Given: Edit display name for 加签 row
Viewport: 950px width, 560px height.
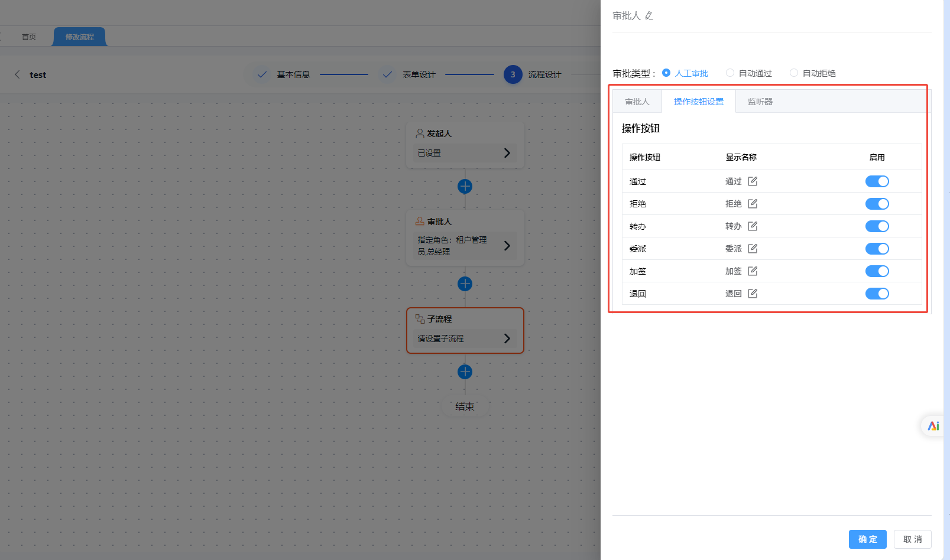Looking at the screenshot, I should tap(753, 271).
